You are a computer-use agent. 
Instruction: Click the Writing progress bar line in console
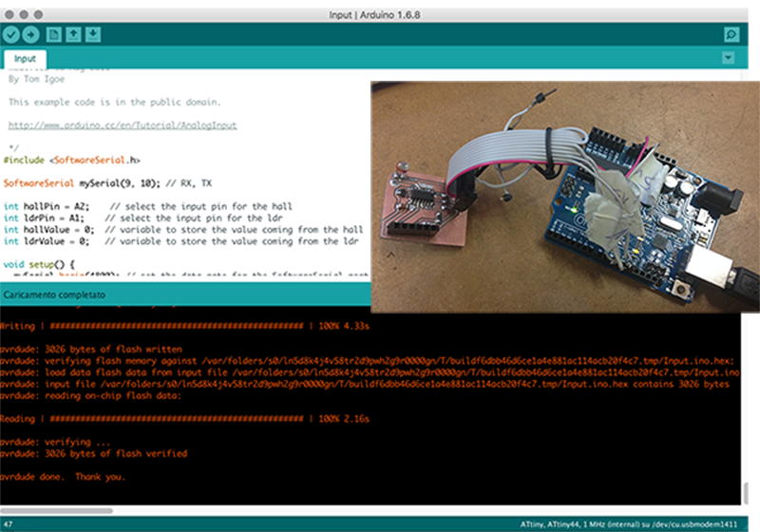(184, 326)
